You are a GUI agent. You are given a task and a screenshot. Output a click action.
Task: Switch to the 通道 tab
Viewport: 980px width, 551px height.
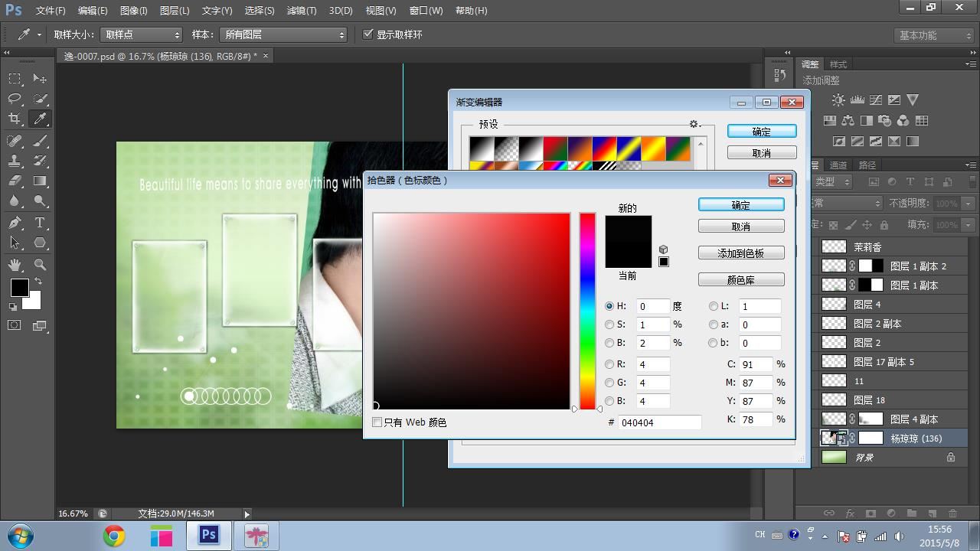pyautogui.click(x=838, y=165)
